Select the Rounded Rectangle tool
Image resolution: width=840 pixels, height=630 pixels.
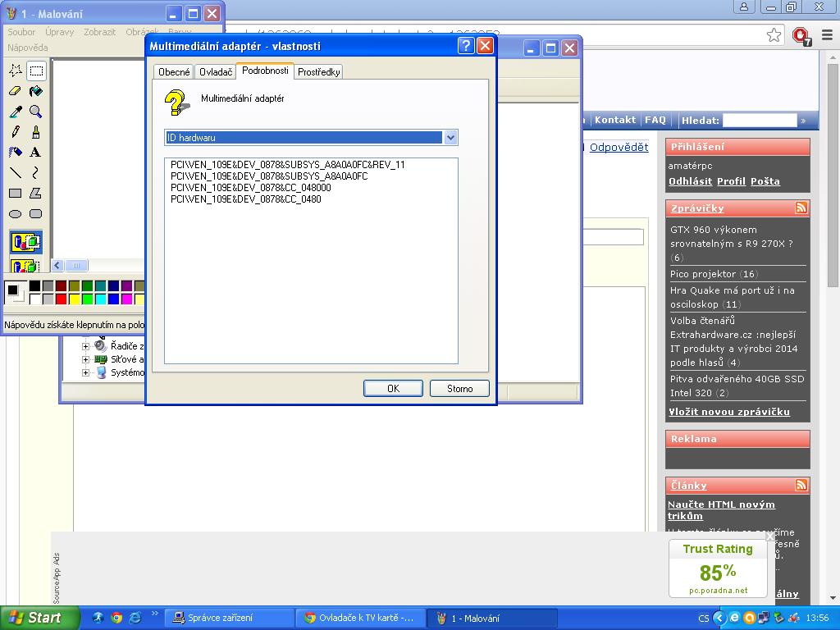(x=36, y=214)
